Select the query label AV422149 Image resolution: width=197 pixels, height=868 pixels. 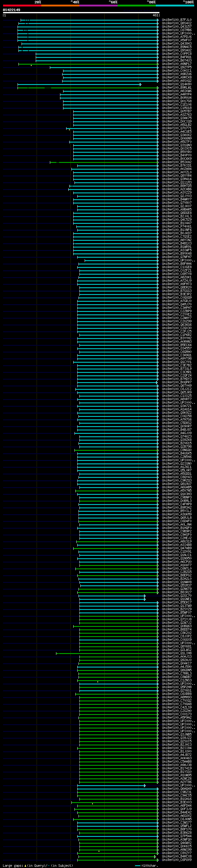click(x=11, y=10)
